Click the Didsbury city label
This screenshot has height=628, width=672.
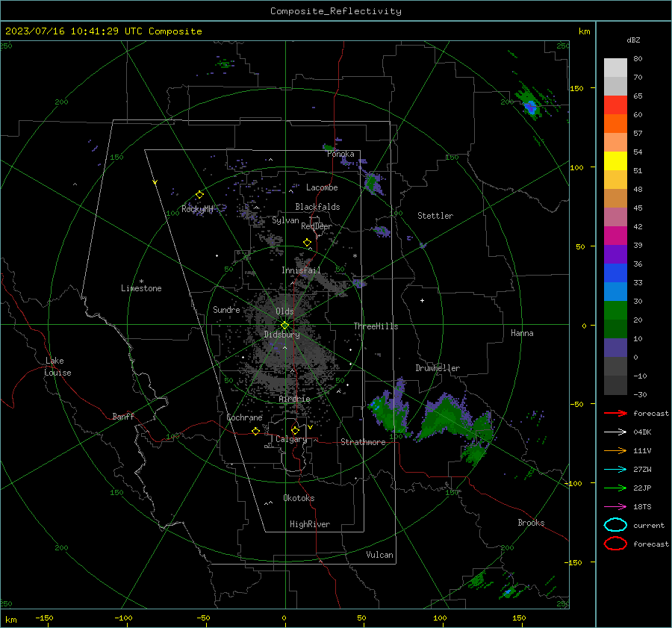pyautogui.click(x=281, y=335)
